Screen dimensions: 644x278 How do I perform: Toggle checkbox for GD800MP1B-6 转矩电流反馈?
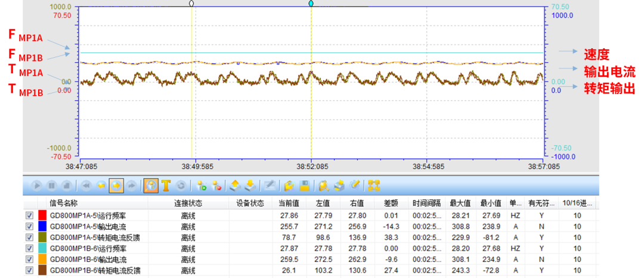pyautogui.click(x=29, y=271)
